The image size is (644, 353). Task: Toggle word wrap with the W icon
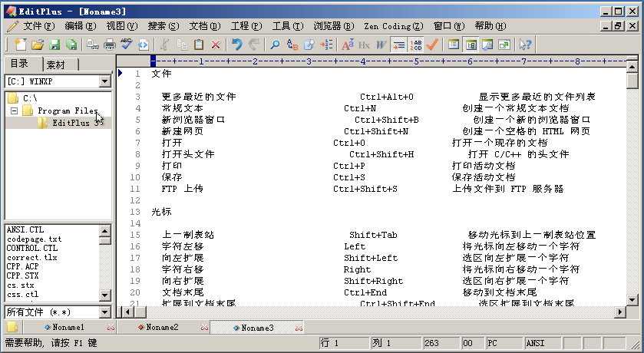pos(381,45)
